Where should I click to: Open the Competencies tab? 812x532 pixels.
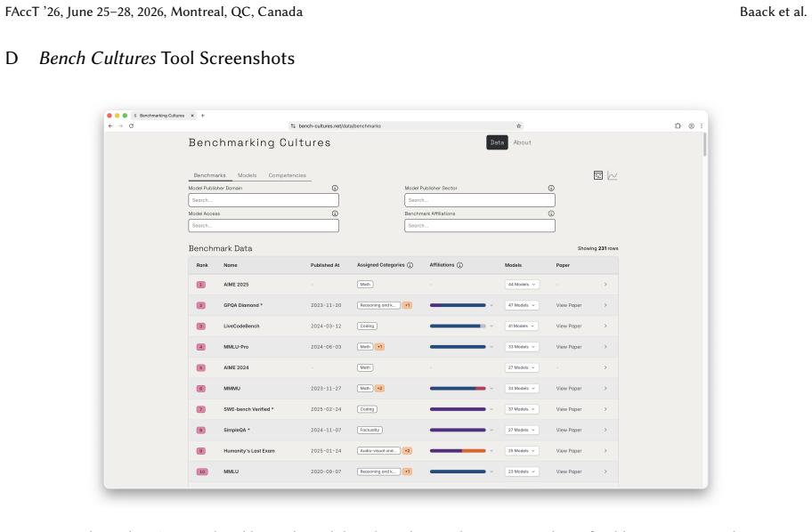click(x=288, y=175)
